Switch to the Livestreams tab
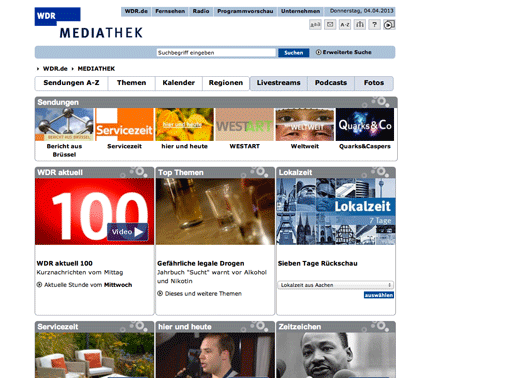The image size is (517, 378). (x=278, y=83)
